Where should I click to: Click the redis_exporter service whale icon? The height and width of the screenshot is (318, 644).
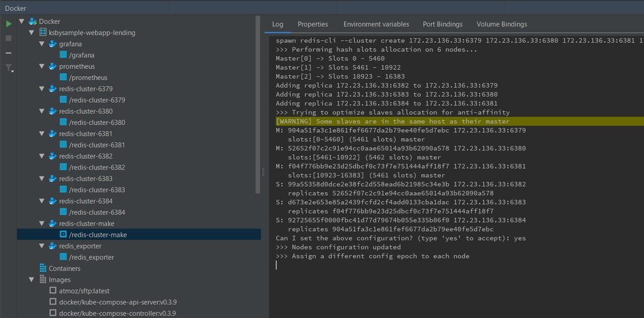[x=53, y=246]
